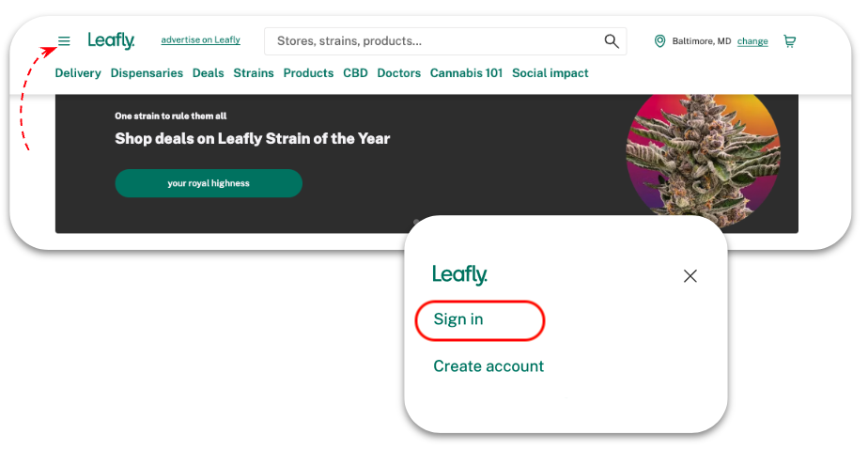Open the shopping cart icon
The height and width of the screenshot is (450, 868).
pos(789,41)
